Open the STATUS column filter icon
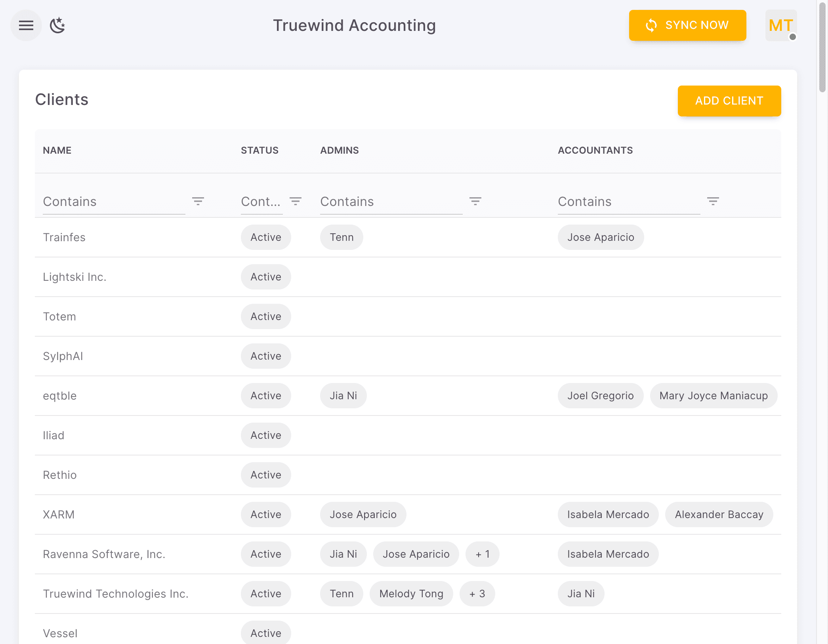 point(295,201)
